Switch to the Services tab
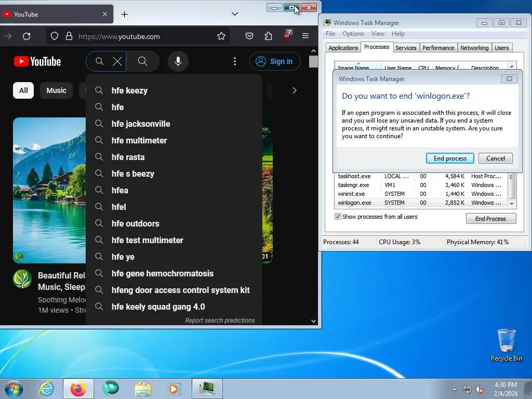Viewport: 532px width, 399px height. [406, 48]
